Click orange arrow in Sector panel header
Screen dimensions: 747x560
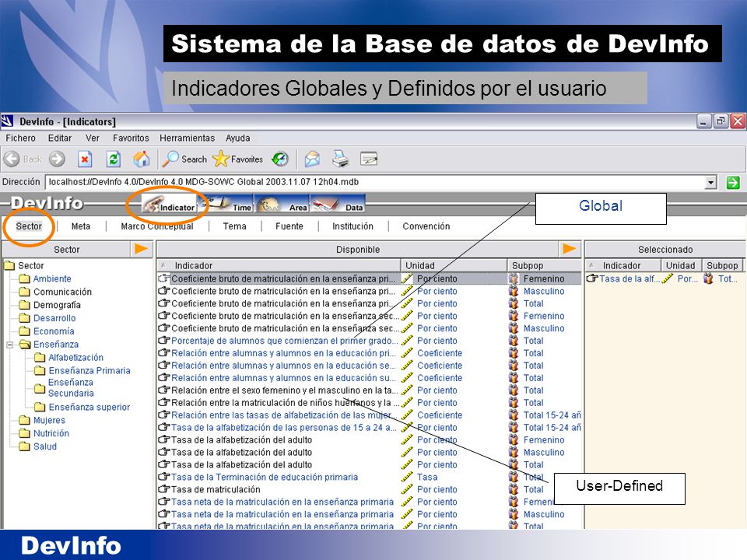pos(141,249)
